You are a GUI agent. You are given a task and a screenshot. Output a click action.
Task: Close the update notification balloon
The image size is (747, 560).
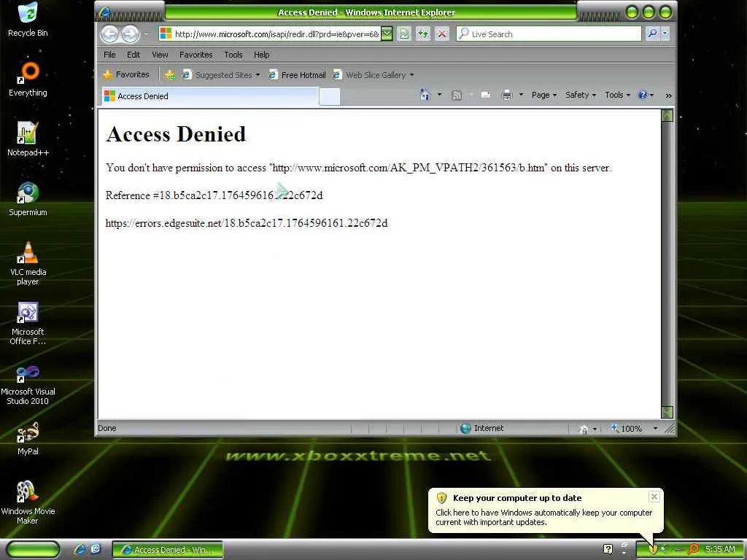pyautogui.click(x=654, y=497)
